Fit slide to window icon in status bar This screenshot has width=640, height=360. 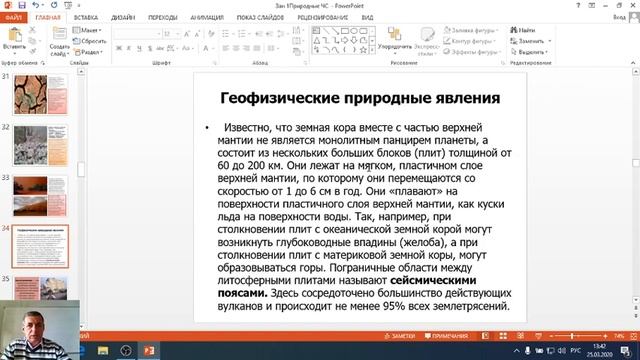coord(633,336)
